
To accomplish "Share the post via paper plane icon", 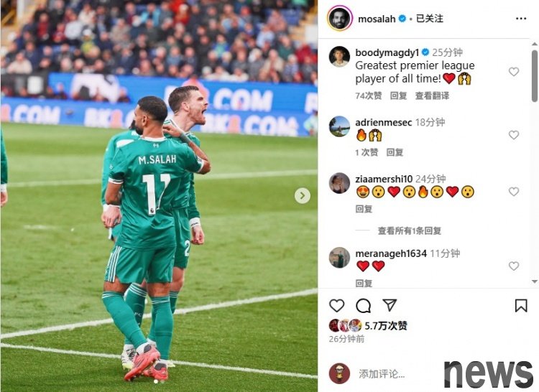I will (390, 305).
